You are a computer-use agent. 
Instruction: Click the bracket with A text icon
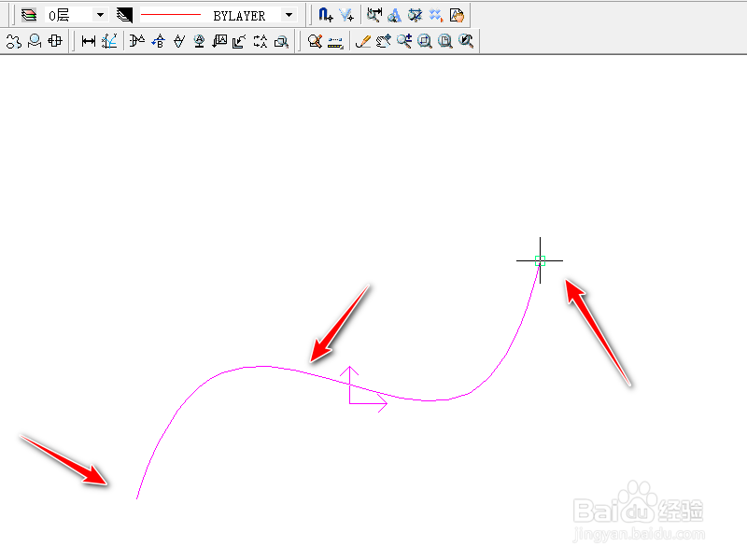pos(137,41)
